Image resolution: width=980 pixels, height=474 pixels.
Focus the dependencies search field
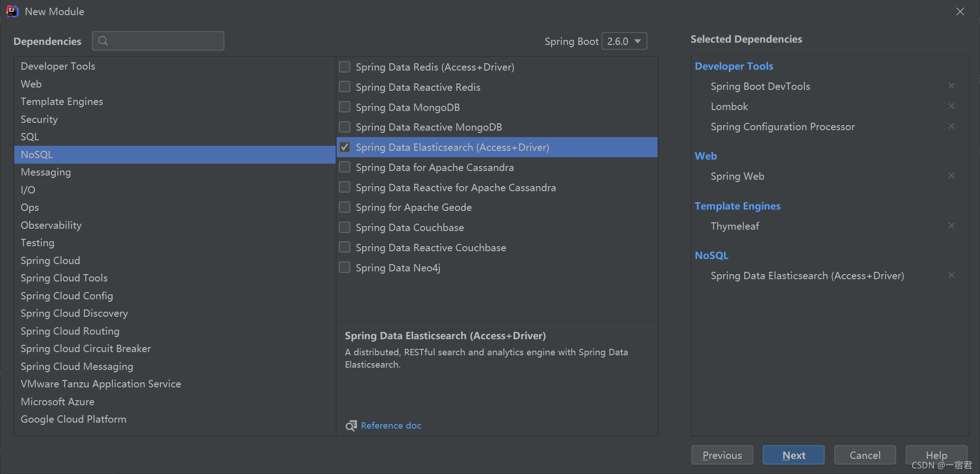(x=158, y=41)
